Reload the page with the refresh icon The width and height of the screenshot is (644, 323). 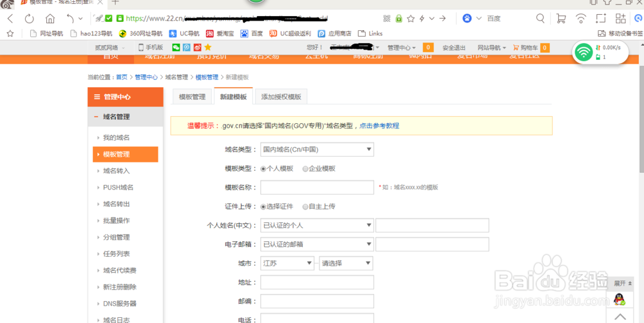pyautogui.click(x=29, y=19)
